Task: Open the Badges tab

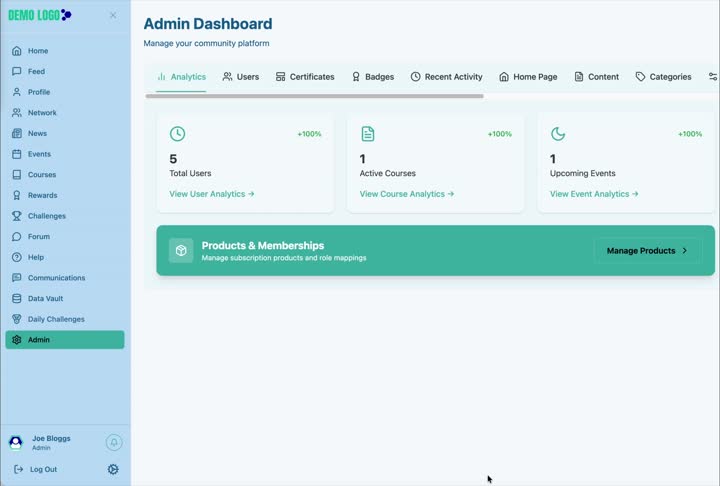Action: [x=372, y=77]
